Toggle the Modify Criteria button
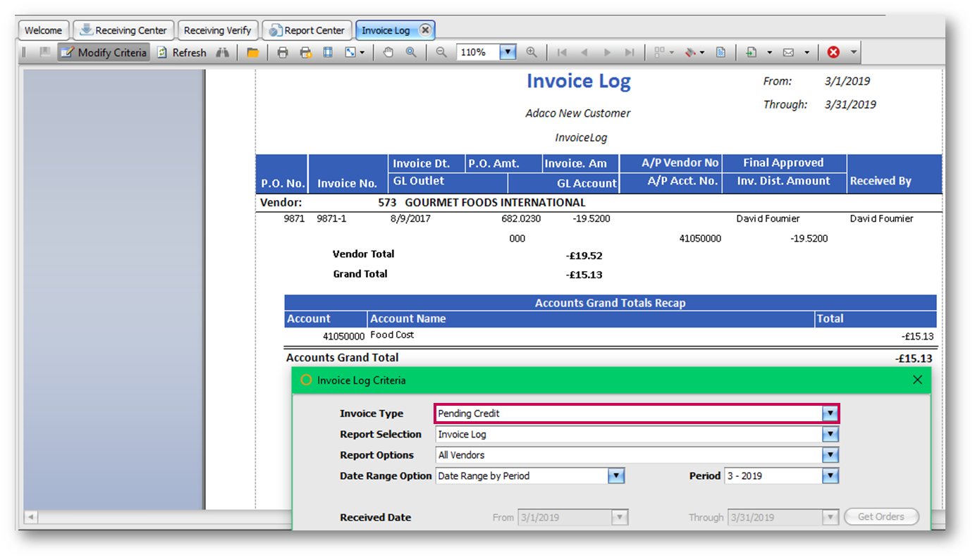 (104, 53)
